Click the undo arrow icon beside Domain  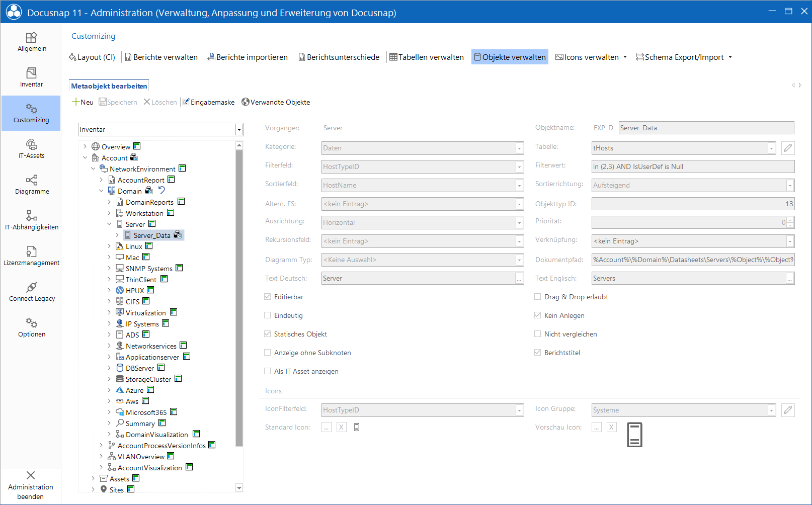pos(161,190)
